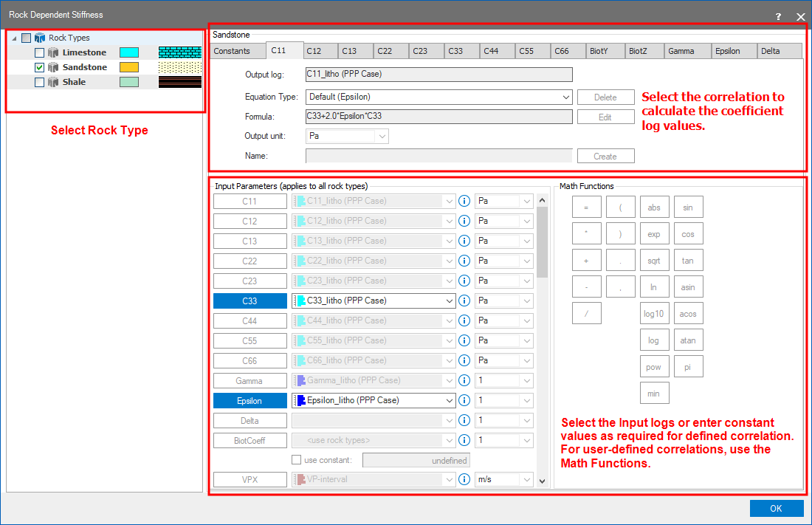Tick the 'use constant' checkbox
812x525 pixels.
point(297,460)
